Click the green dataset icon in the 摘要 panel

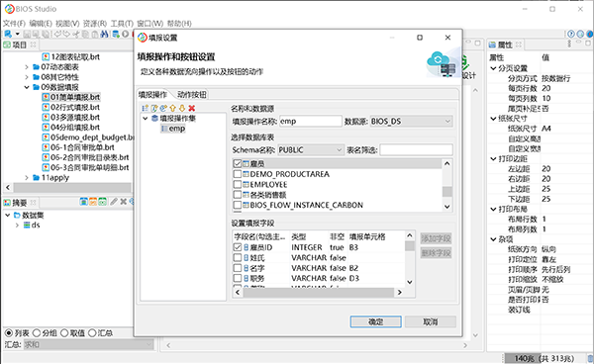click(103, 202)
